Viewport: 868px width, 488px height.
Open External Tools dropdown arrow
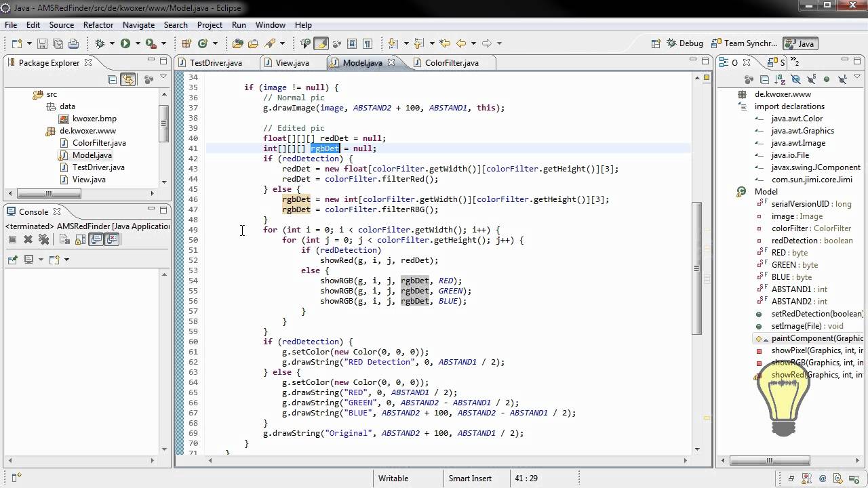[x=163, y=44]
